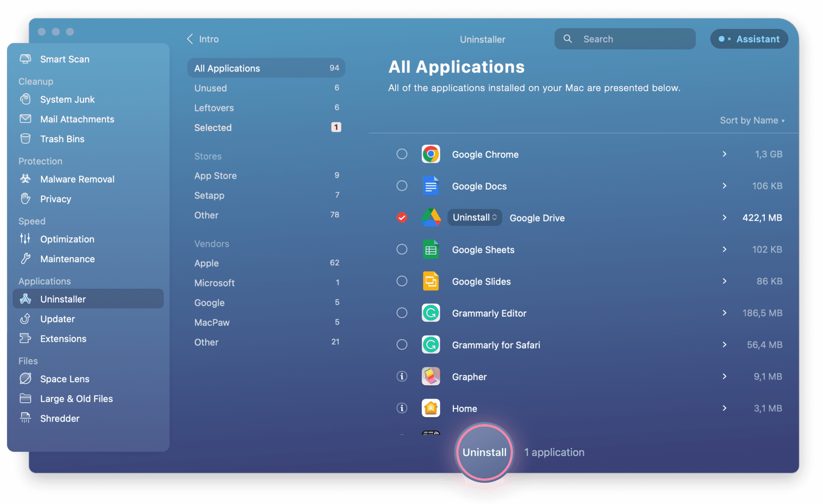Click the round Uninstall button
The height and width of the screenshot is (504, 823).
[x=484, y=452]
